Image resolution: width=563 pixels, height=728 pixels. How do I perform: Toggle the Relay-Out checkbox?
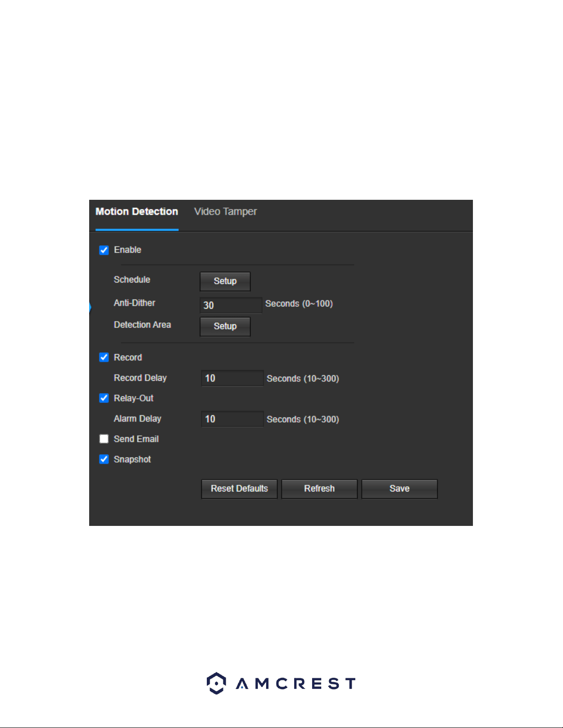pyautogui.click(x=104, y=398)
